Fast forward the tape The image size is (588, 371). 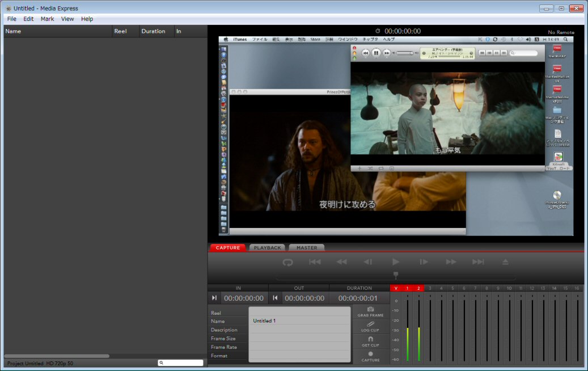point(451,262)
